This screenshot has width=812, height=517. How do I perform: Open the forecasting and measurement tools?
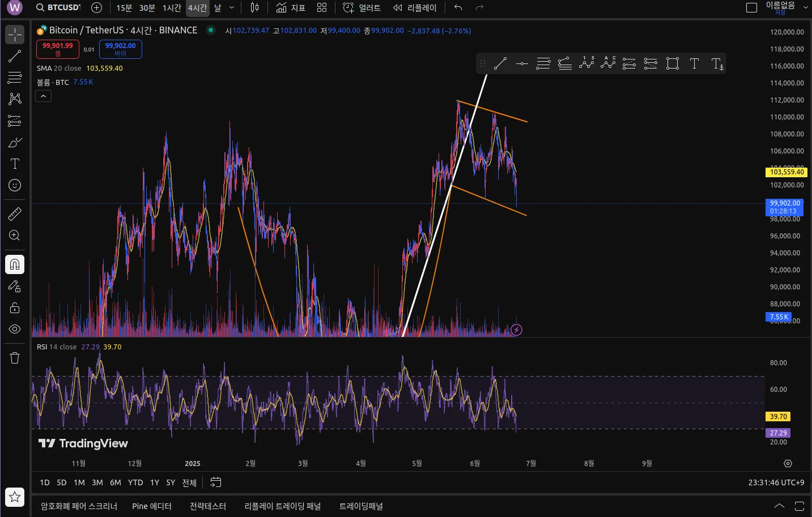pyautogui.click(x=15, y=121)
